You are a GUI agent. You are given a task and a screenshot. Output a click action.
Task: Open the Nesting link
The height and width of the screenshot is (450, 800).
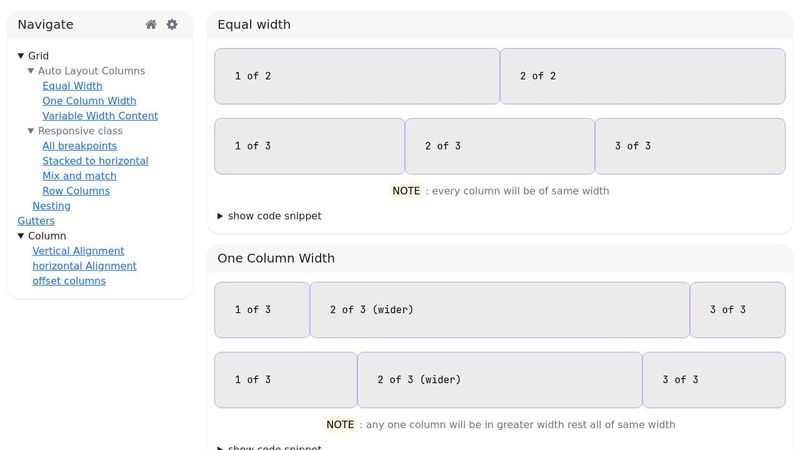(x=51, y=206)
